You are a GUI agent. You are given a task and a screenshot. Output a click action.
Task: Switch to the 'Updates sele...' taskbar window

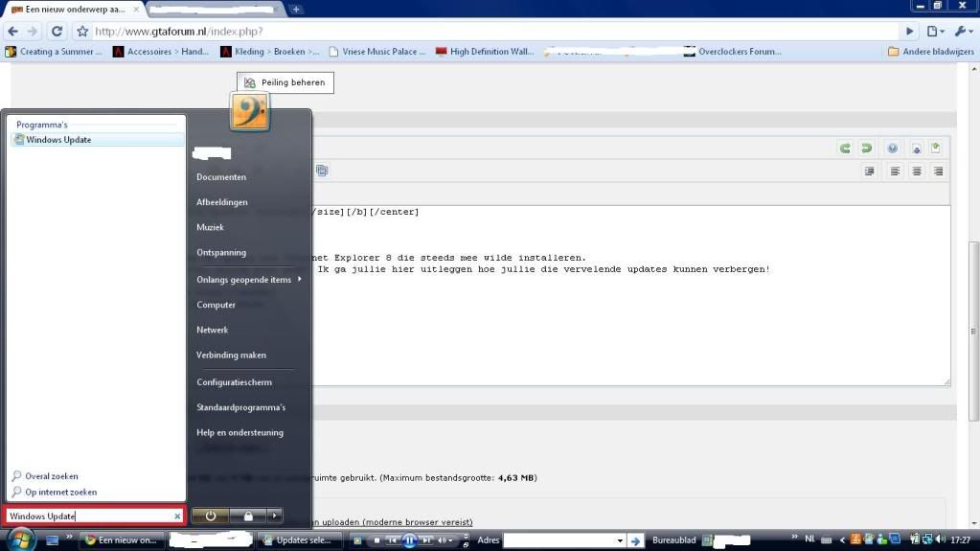301,540
